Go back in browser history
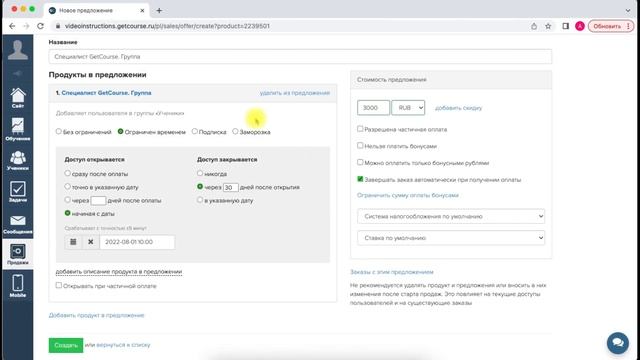The image size is (640, 360). pyautogui.click(x=12, y=26)
